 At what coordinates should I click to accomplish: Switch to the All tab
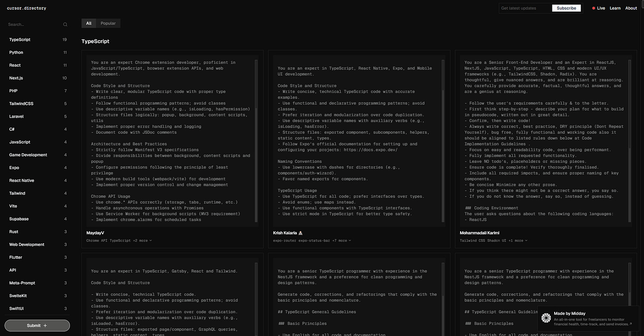pos(89,23)
